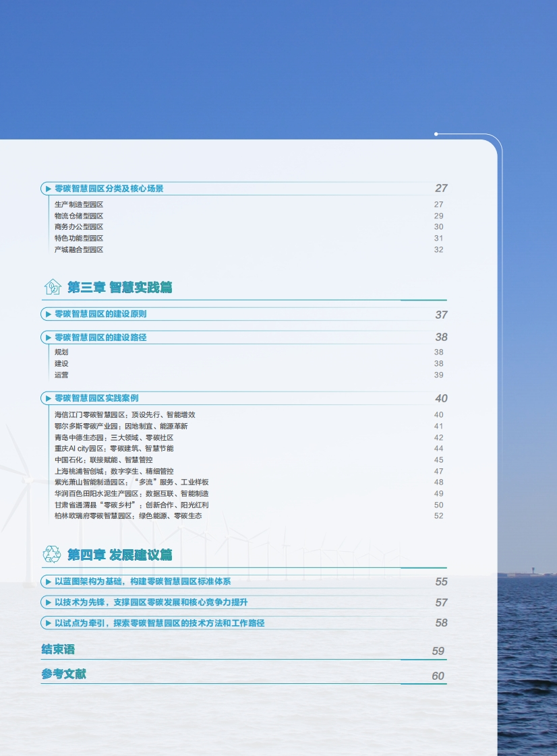Click the triangle arrow before 零碳智慧园区的建设原则

pyautogui.click(x=49, y=314)
